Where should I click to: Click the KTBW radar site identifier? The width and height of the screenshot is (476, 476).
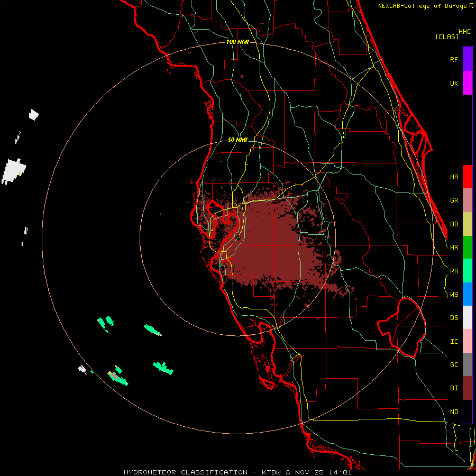[x=271, y=472]
